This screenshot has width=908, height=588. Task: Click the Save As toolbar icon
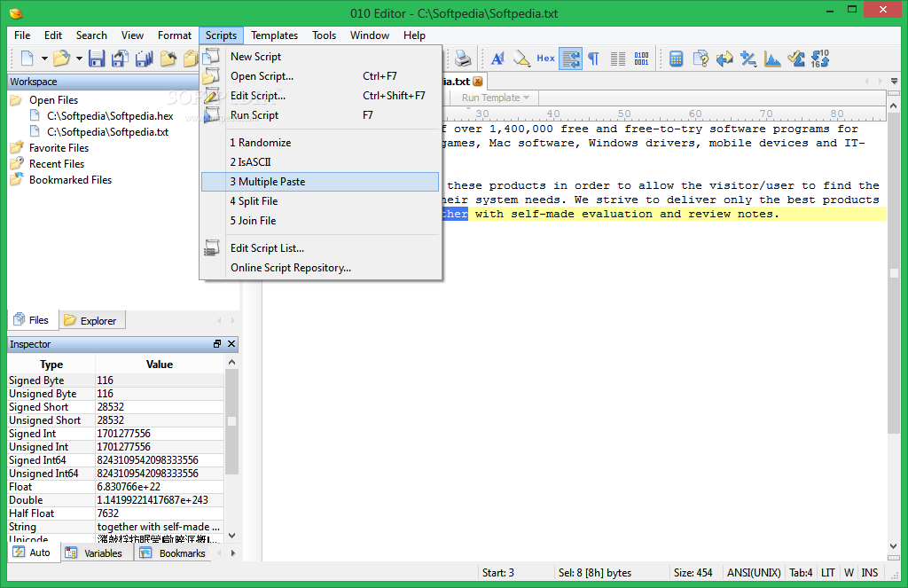tap(121, 58)
